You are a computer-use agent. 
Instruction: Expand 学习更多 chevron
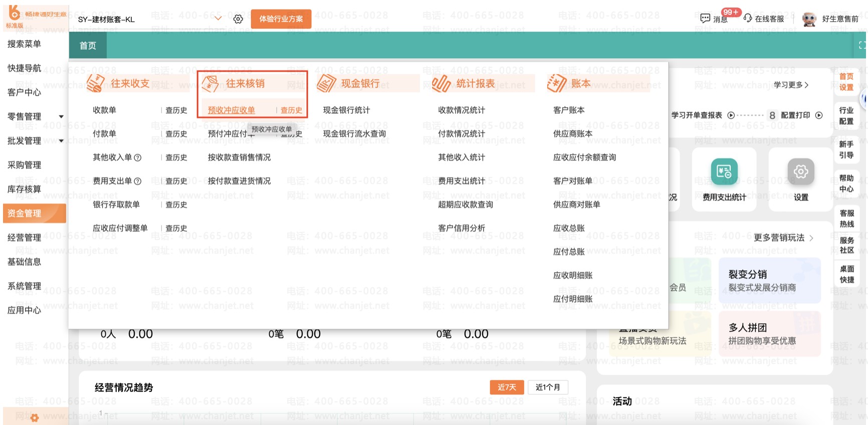point(806,85)
